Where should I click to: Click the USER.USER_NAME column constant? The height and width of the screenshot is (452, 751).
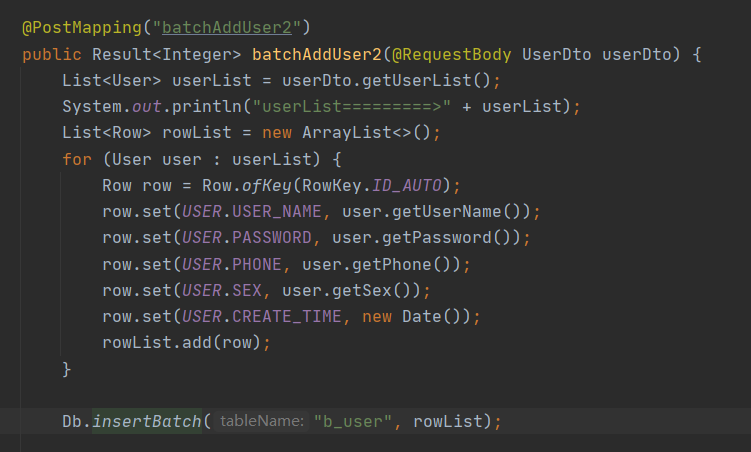point(251,212)
